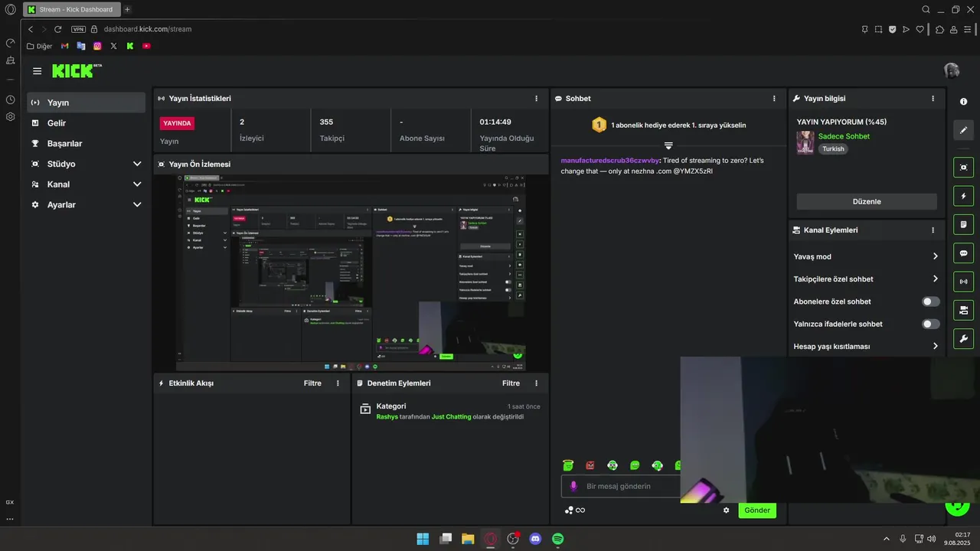Viewport: 980px width, 551px height.
Task: Open a new browser tab
Action: coord(127,9)
